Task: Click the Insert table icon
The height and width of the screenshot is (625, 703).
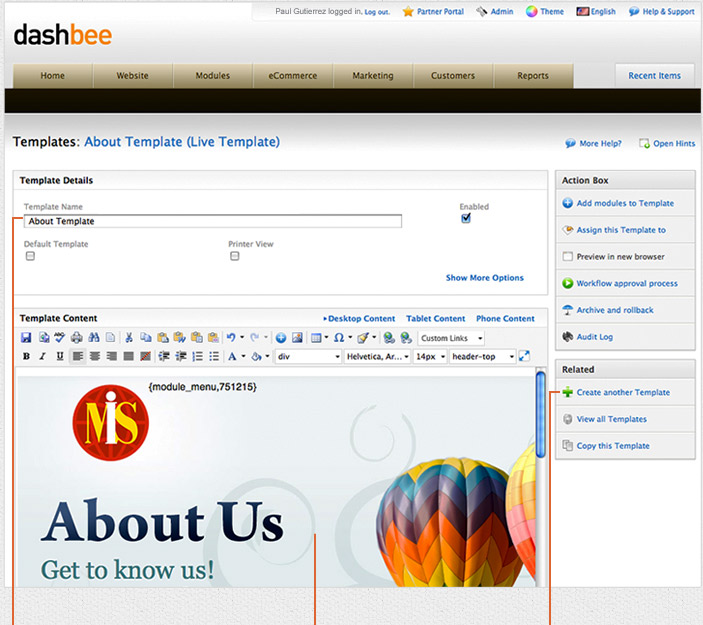Action: (x=317, y=338)
